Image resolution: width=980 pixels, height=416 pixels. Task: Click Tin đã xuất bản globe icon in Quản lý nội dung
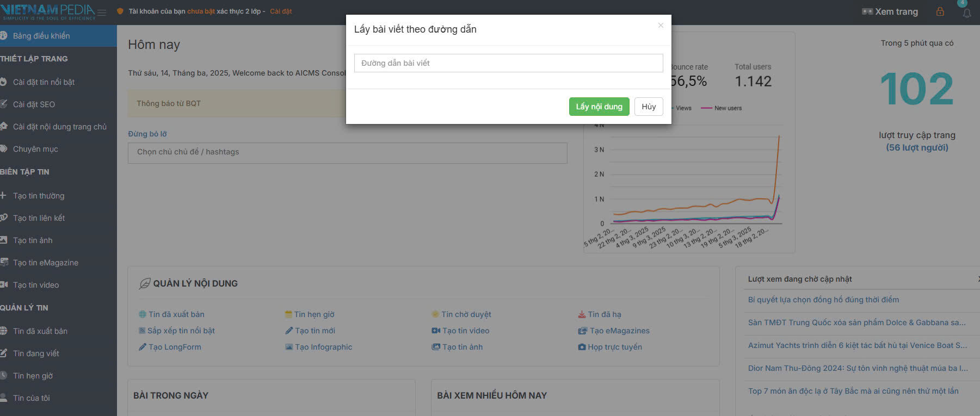click(x=143, y=314)
